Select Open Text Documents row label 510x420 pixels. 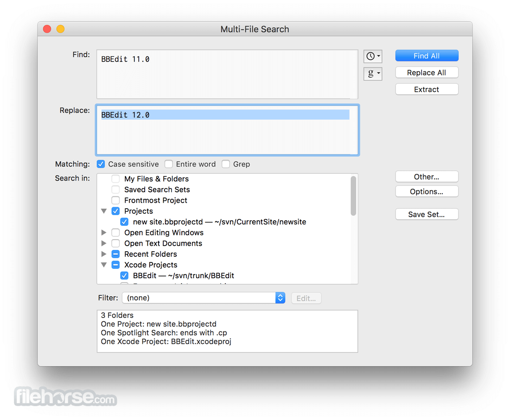point(163,243)
